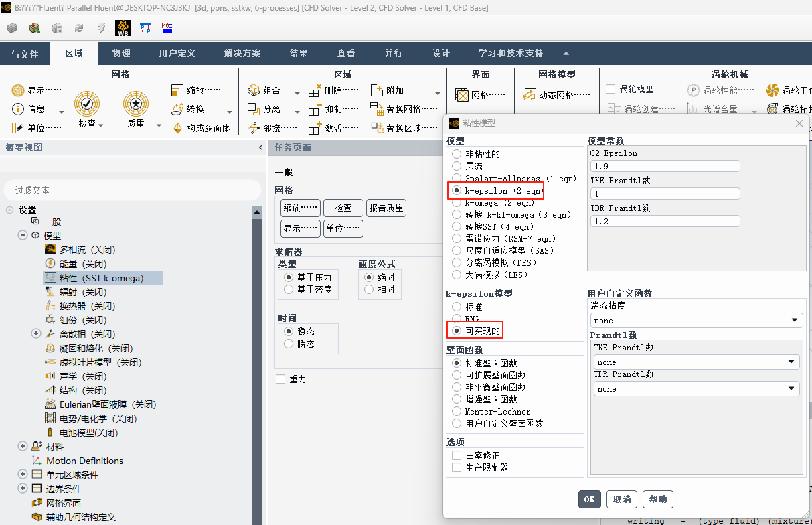Open the Workbench WB toolbar icon

[123, 28]
